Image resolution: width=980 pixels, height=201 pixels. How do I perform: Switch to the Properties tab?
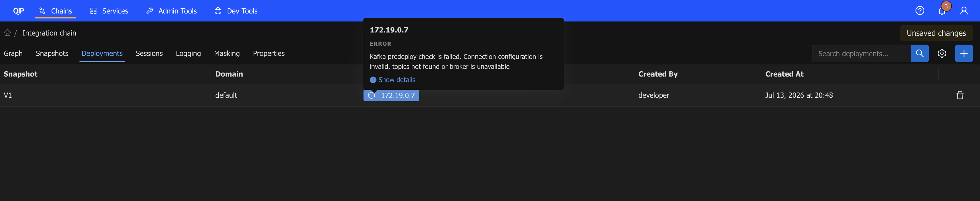pyautogui.click(x=269, y=54)
